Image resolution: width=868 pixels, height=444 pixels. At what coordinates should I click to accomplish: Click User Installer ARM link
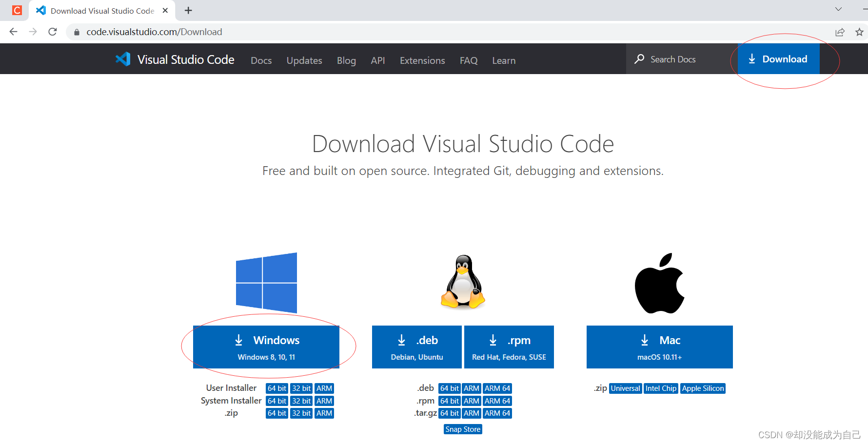point(324,388)
